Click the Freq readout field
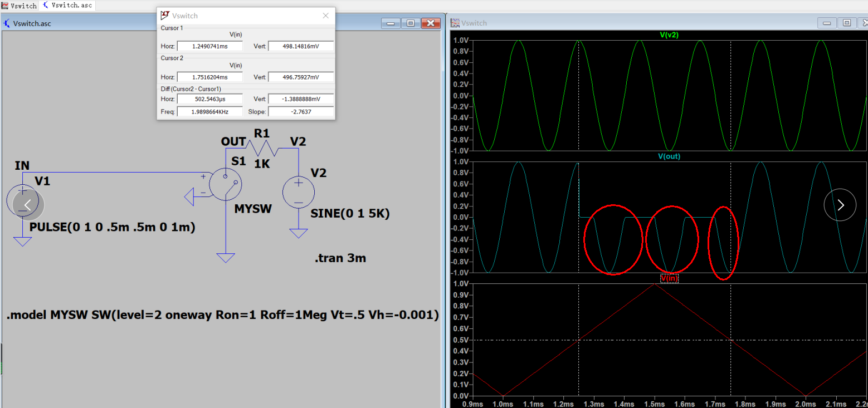 209,111
